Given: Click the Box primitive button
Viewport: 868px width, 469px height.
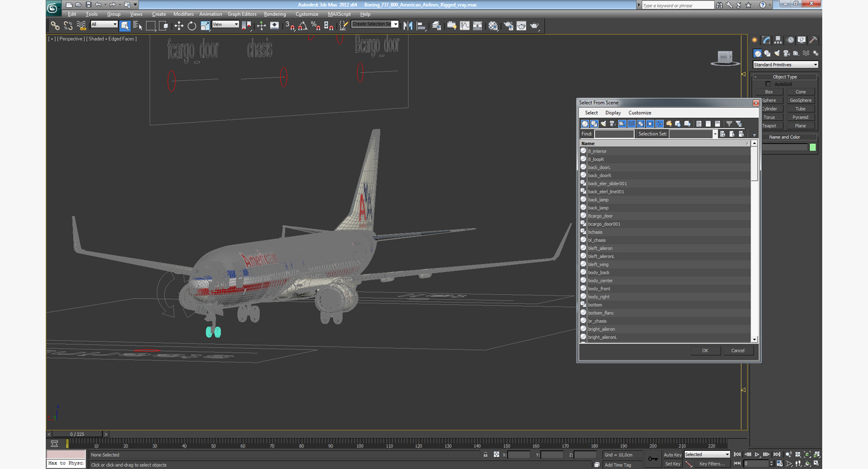Looking at the screenshot, I should (x=768, y=91).
